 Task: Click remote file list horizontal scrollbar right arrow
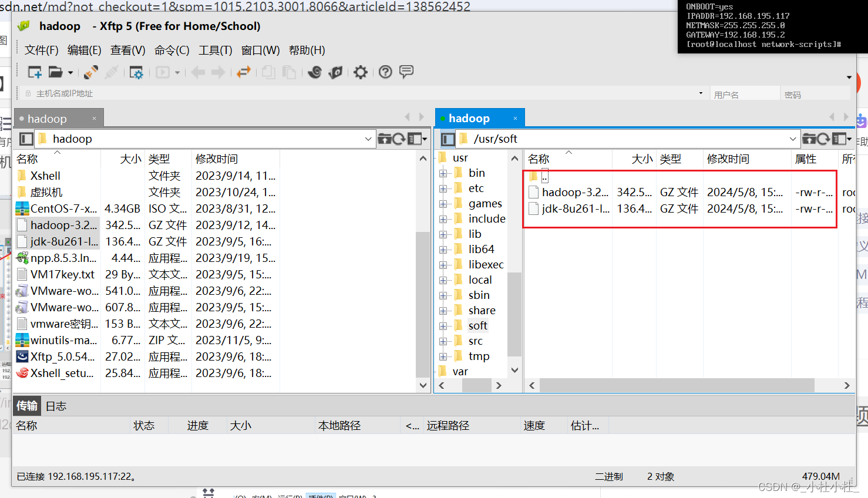click(847, 385)
